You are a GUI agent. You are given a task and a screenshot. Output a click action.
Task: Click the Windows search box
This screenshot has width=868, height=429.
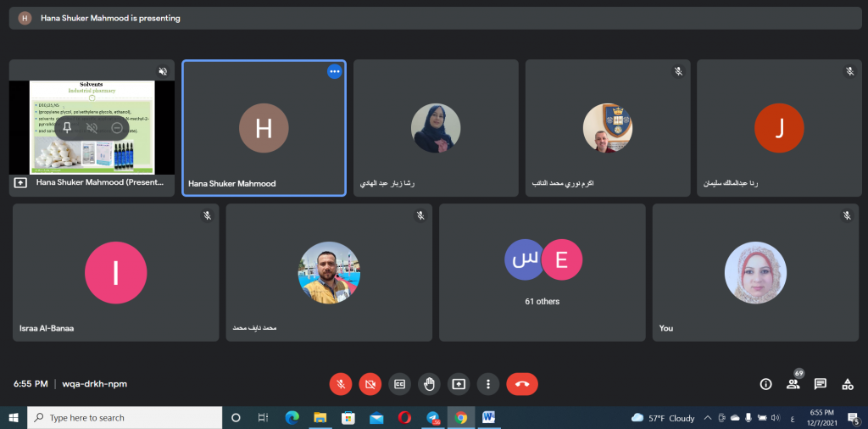(x=127, y=418)
